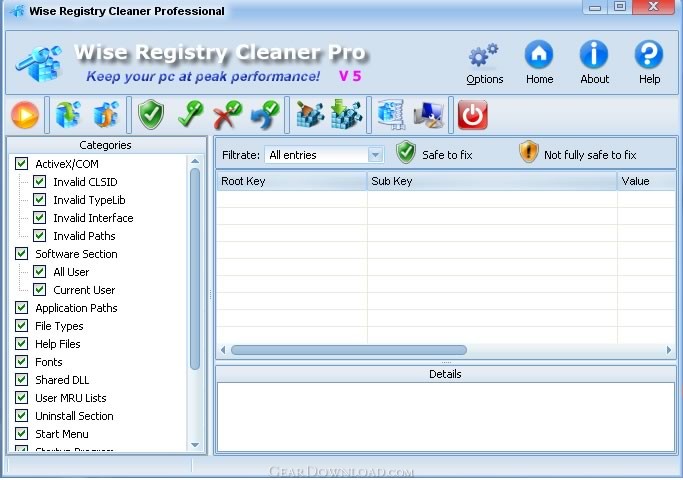
Task: Uncheck the Fonts checkbox
Action: click(21, 362)
